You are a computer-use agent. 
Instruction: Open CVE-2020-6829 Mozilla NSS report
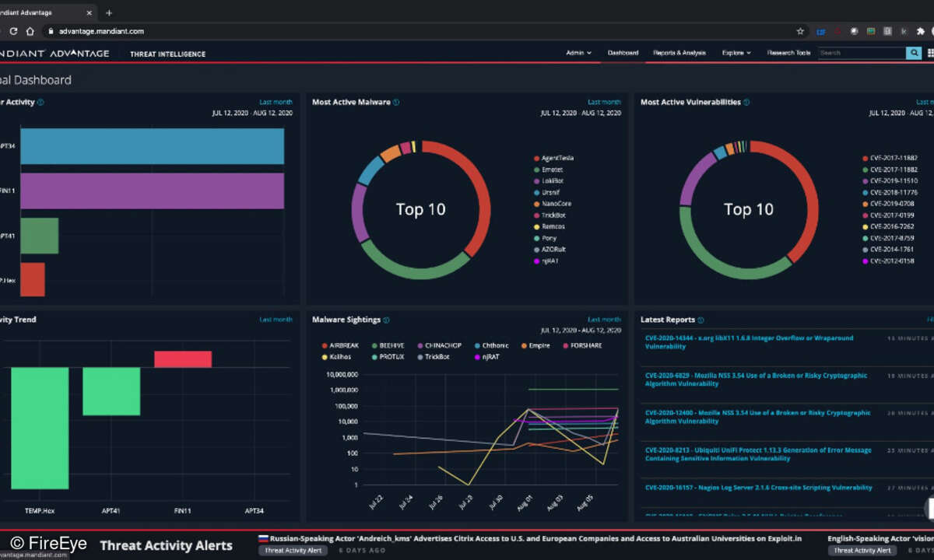756,380
